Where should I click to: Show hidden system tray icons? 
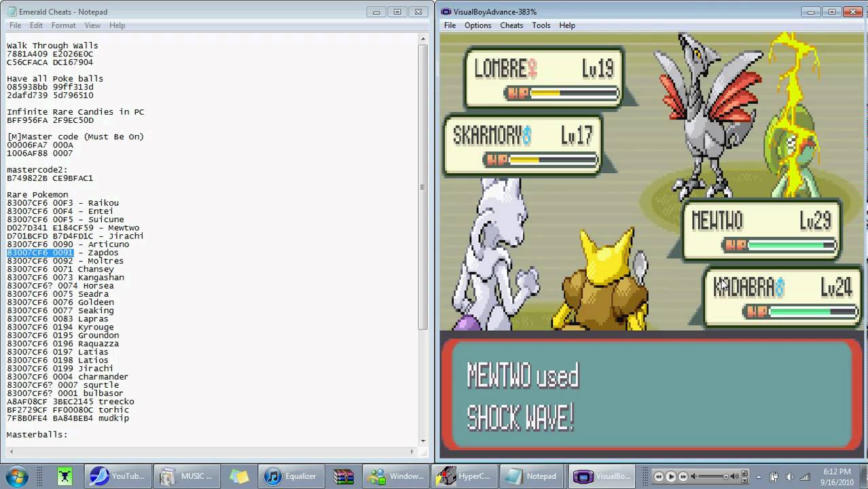[759, 477]
